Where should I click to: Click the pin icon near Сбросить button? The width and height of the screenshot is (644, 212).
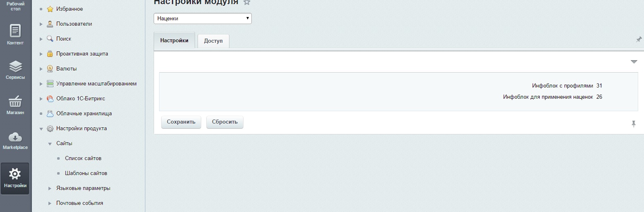tap(633, 124)
